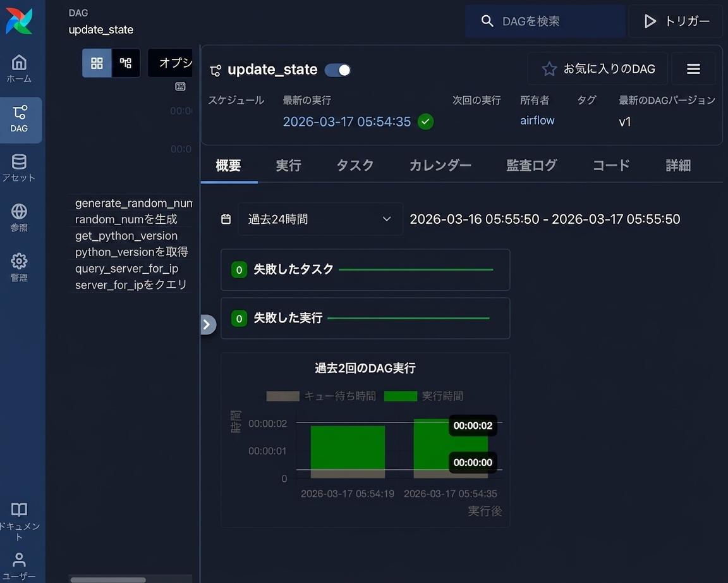
Task: Click gray キュー待ち時間 legend swatch
Action: point(282,396)
